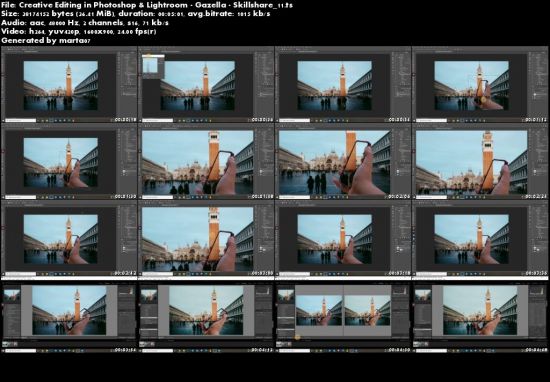Open the top-row thumbnail where the hand first appears

pos(480,85)
